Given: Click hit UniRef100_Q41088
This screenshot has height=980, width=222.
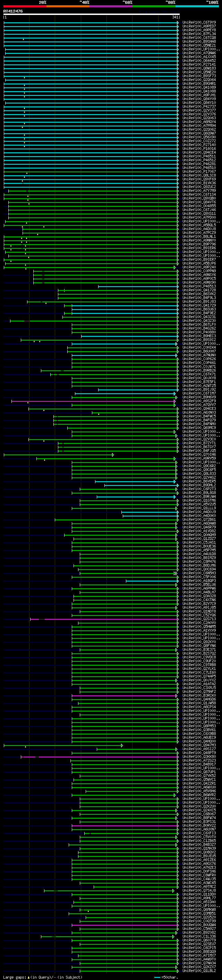Looking at the screenshot, I should [199, 91].
